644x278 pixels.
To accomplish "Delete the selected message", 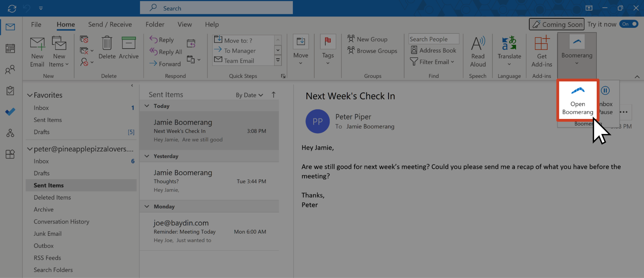I will [x=107, y=47].
